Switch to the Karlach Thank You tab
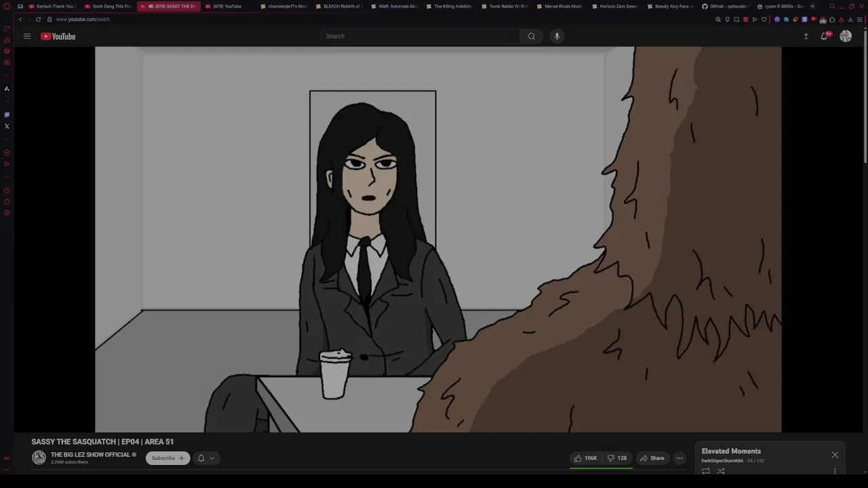 click(x=51, y=6)
